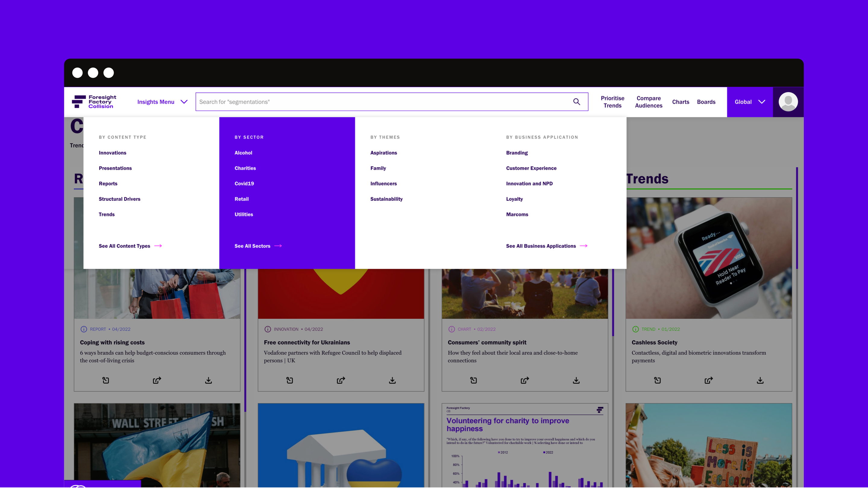
Task: Download the Cashless Society trend
Action: click(x=760, y=380)
